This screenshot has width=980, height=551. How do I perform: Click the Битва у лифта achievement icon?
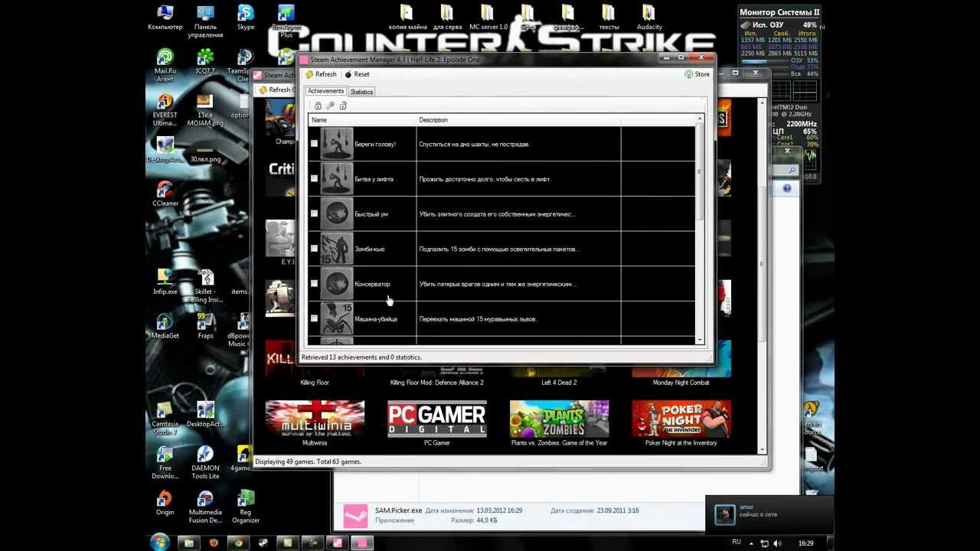tap(336, 179)
